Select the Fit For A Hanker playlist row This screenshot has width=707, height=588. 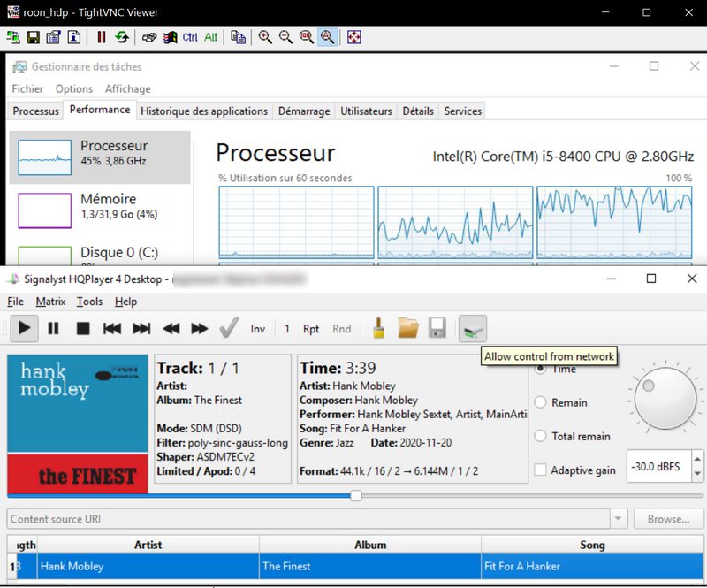coord(355,567)
